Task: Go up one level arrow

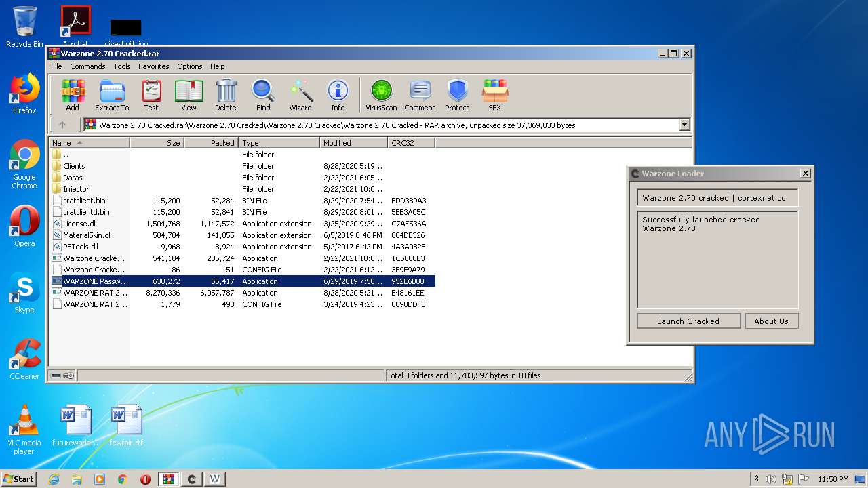Action: [x=62, y=125]
